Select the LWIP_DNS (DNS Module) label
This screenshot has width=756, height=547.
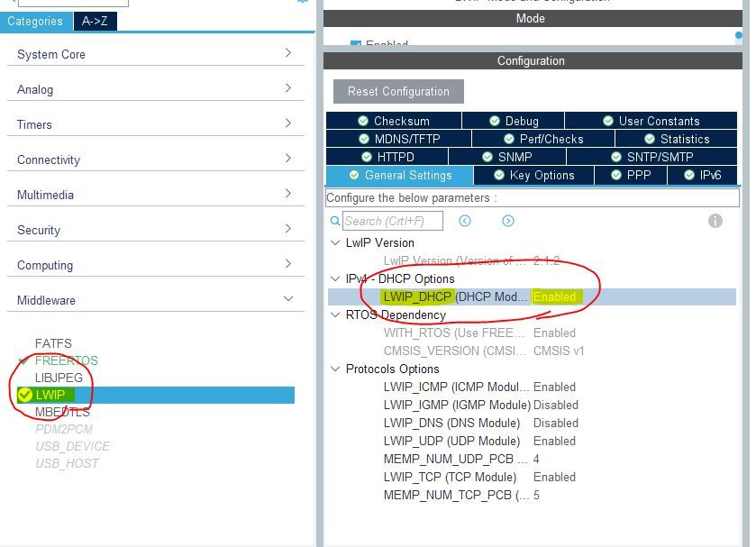point(451,423)
